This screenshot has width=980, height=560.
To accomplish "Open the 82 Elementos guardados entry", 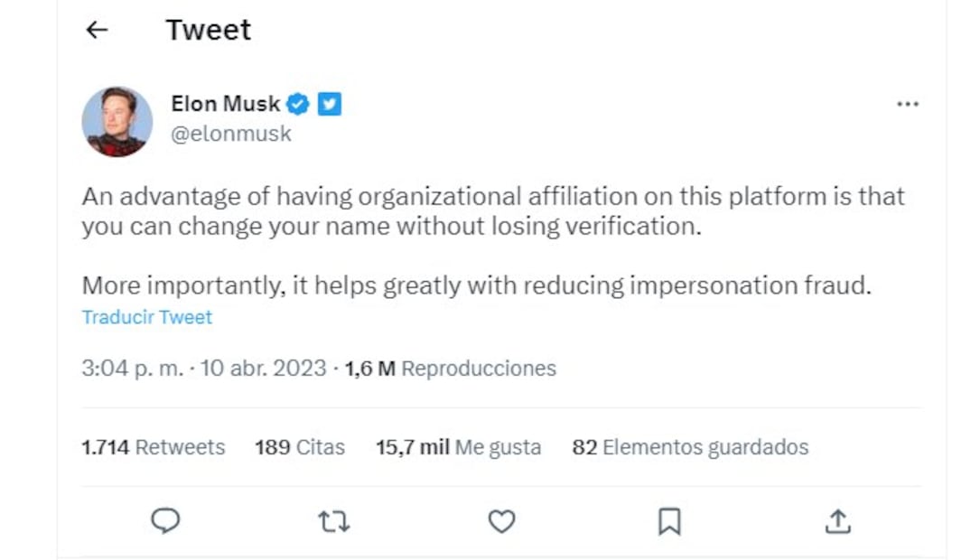I will 690,446.
